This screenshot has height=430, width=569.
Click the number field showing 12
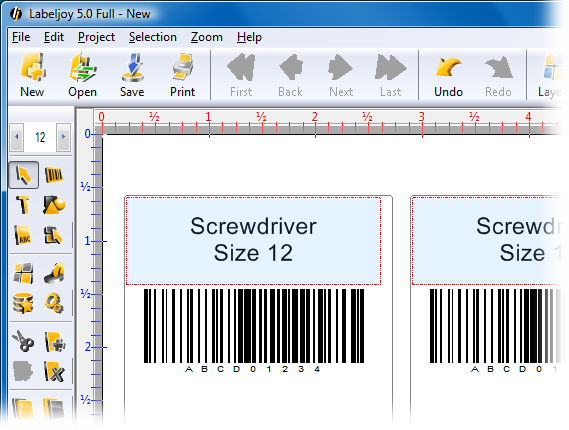pos(40,137)
